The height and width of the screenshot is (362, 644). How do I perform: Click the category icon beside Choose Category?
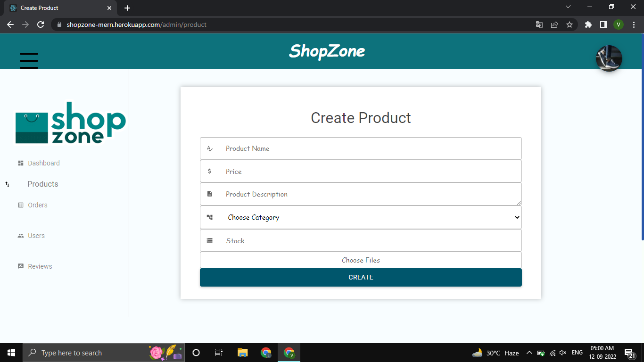coord(210,217)
